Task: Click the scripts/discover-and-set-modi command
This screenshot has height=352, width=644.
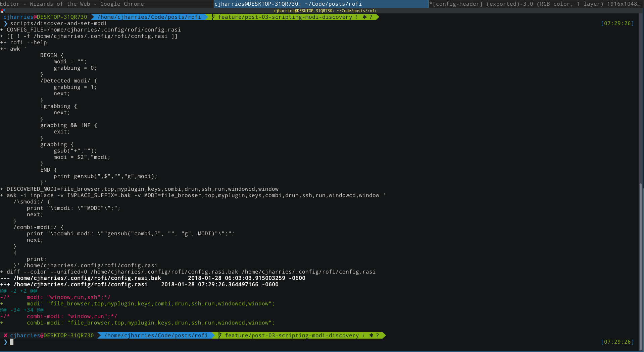Action: click(x=59, y=23)
